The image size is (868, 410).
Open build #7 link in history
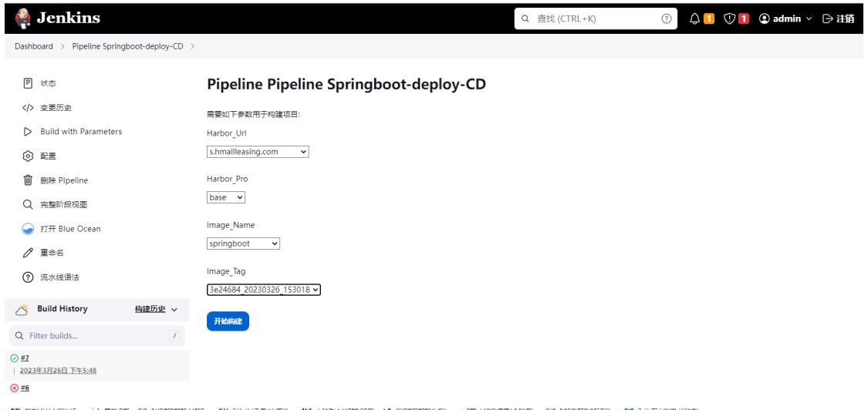coord(25,358)
